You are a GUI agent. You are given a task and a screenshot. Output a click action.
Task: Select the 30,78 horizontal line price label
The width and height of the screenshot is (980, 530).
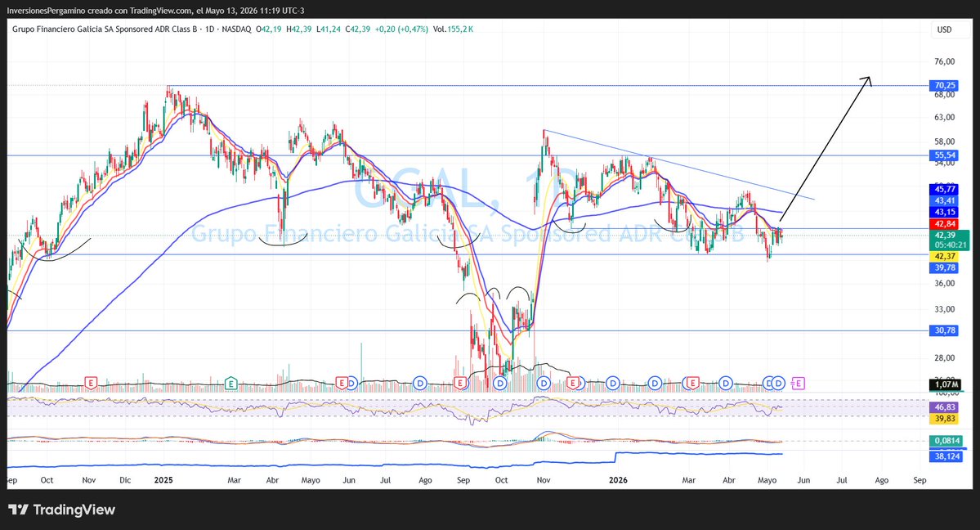pos(944,330)
